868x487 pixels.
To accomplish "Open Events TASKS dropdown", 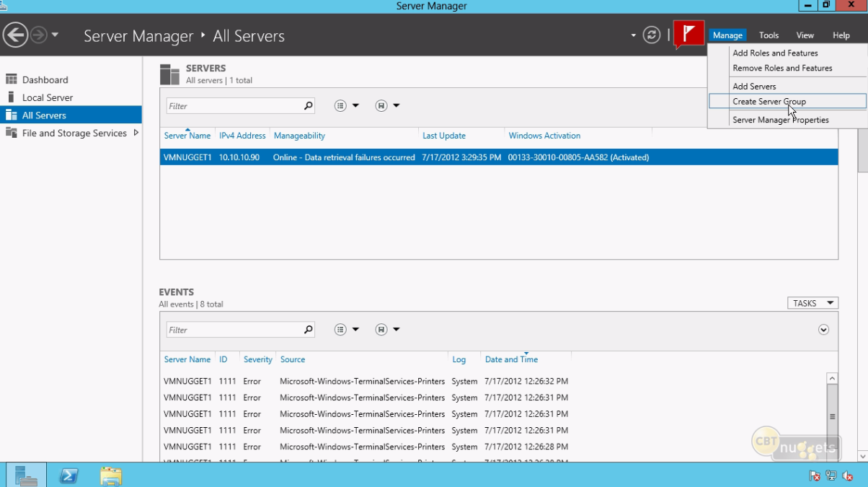I will click(812, 303).
